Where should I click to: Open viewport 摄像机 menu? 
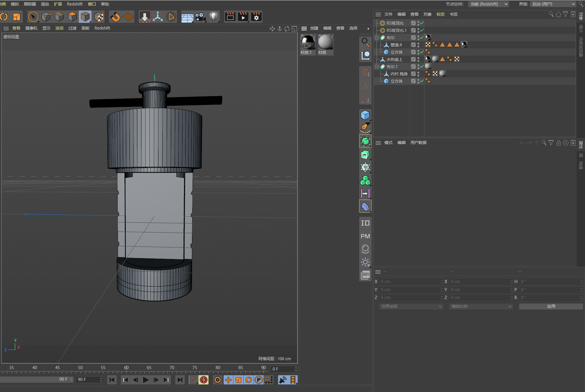click(31, 28)
